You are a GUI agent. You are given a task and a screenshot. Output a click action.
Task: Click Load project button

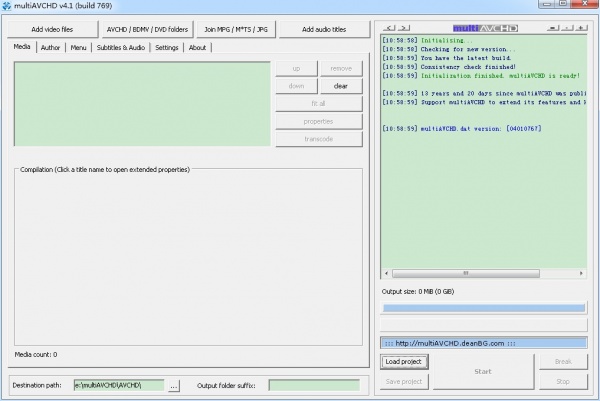tap(403, 361)
